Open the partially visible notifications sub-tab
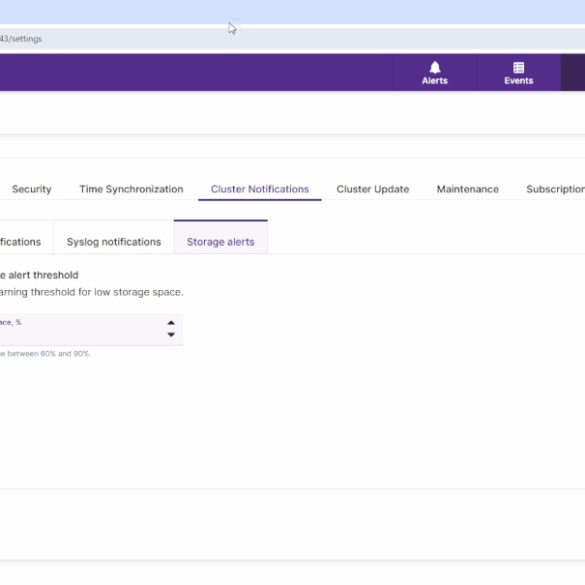 [21, 242]
